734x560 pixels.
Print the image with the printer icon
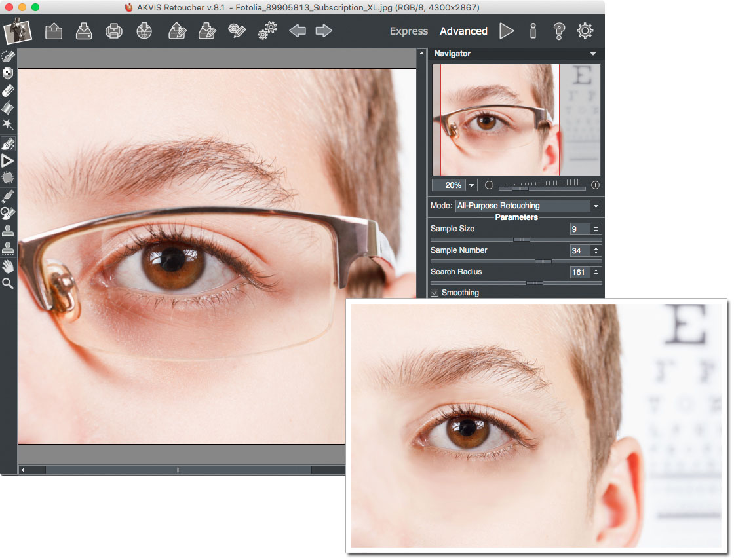(x=114, y=31)
